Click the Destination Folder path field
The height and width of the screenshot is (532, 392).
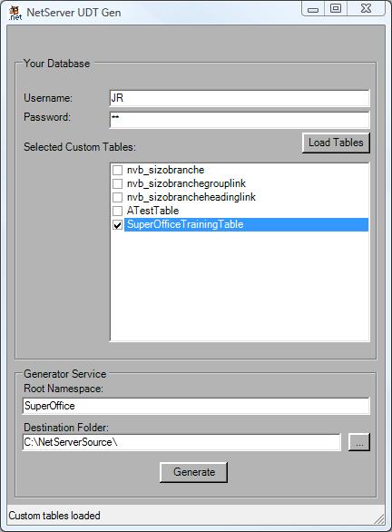181,442
